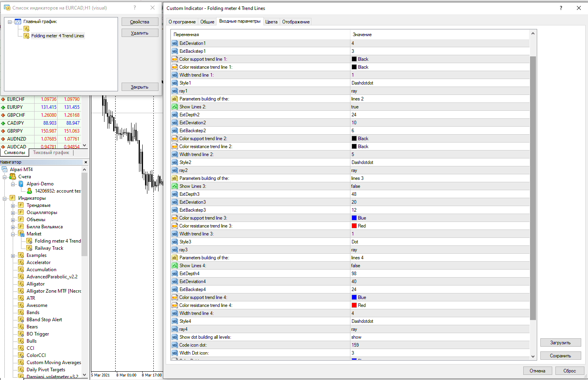Select the Show Lines 4 false value
Image resolution: width=588 pixels, height=380 pixels.
[356, 266]
